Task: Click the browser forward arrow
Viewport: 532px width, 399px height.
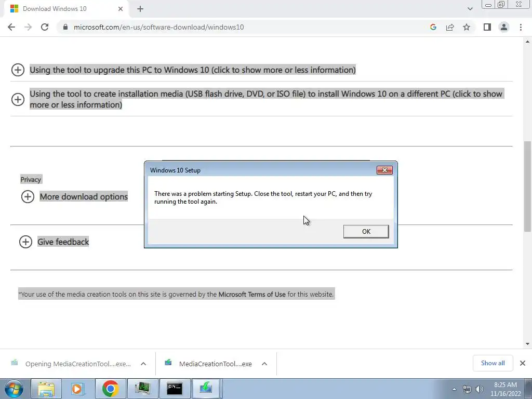Action: pyautogui.click(x=28, y=27)
